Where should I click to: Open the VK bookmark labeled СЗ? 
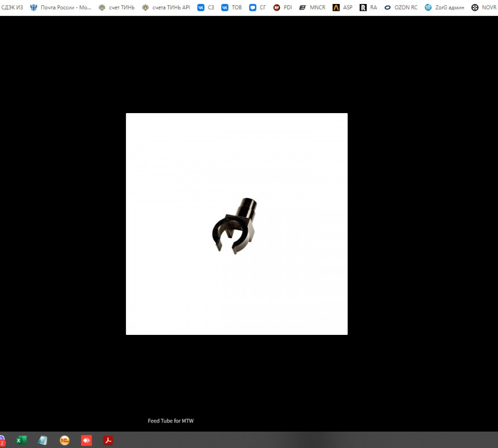[x=206, y=7]
